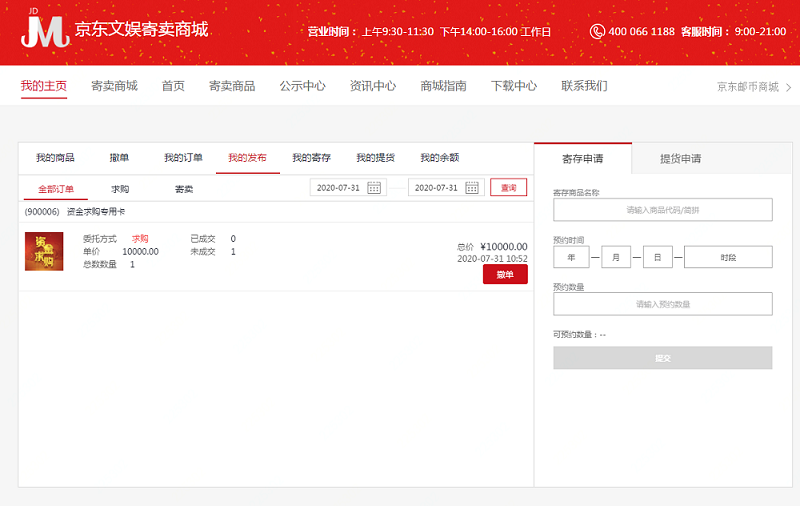Image resolution: width=800 pixels, height=506 pixels.
Task: Click the 资金求购 product thumbnail
Action: pyautogui.click(x=44, y=251)
